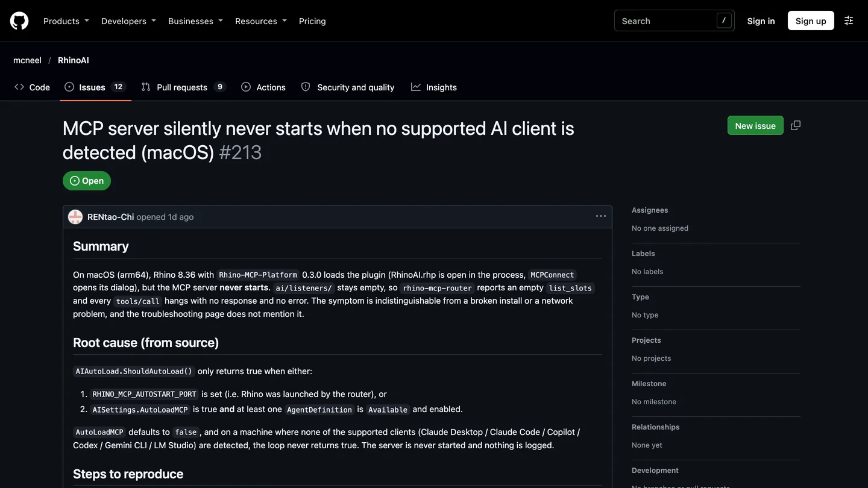The width and height of the screenshot is (868, 488).
Task: Switch to the Pull requests tab
Action: 183,87
